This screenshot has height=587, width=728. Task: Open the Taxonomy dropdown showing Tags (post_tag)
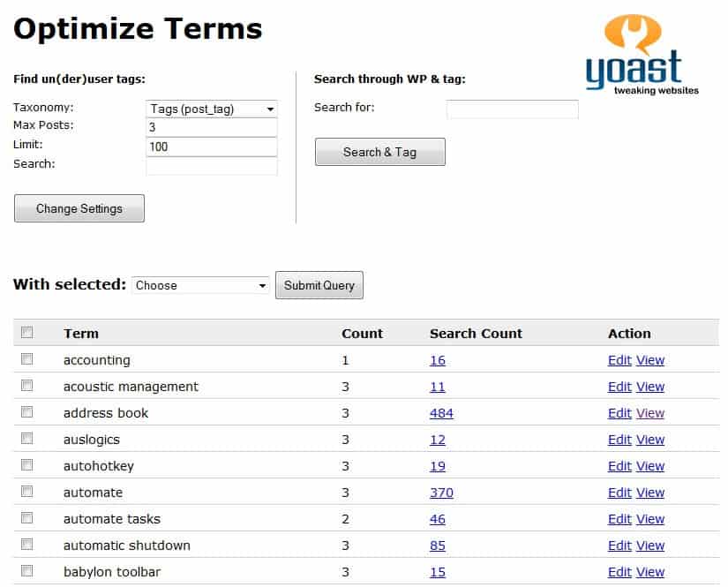coord(210,109)
